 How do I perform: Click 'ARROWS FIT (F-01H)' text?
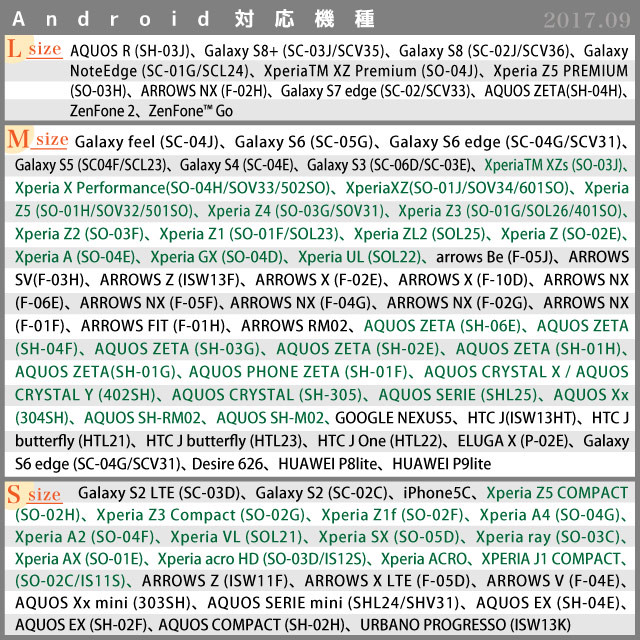pos(153,326)
